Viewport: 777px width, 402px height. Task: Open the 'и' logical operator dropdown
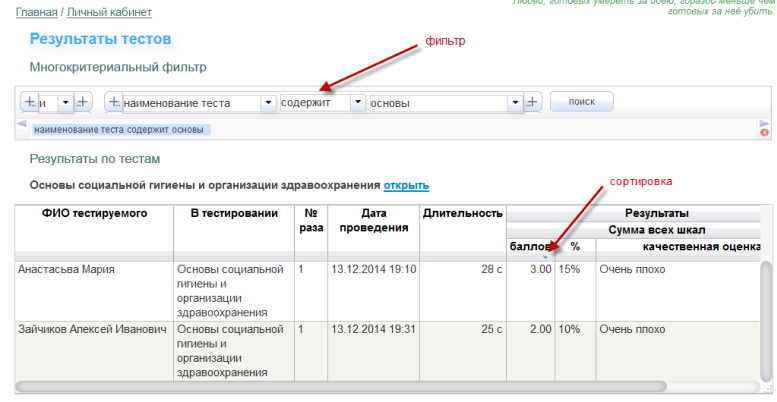pos(66,102)
